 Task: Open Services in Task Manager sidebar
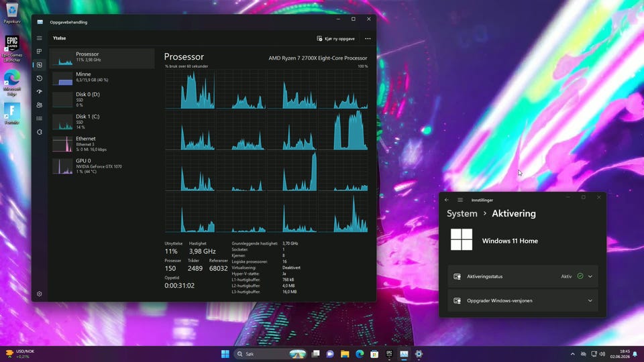pyautogui.click(x=40, y=132)
